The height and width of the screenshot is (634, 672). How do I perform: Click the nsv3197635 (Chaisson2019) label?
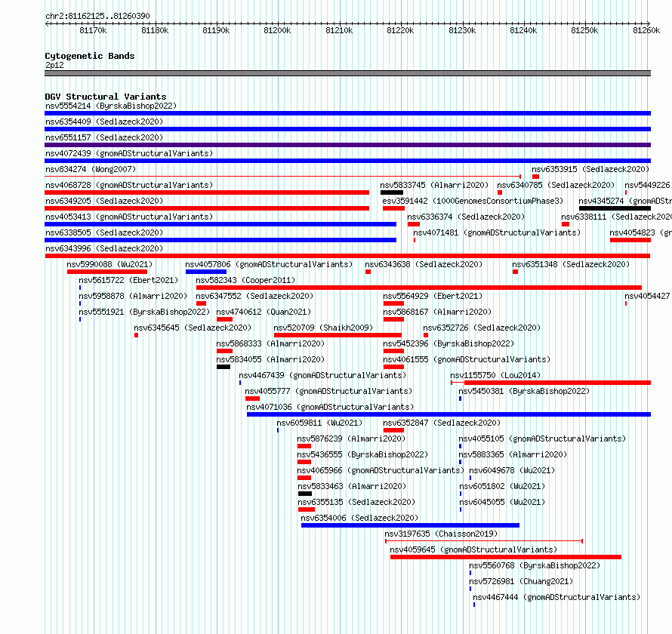441,534
